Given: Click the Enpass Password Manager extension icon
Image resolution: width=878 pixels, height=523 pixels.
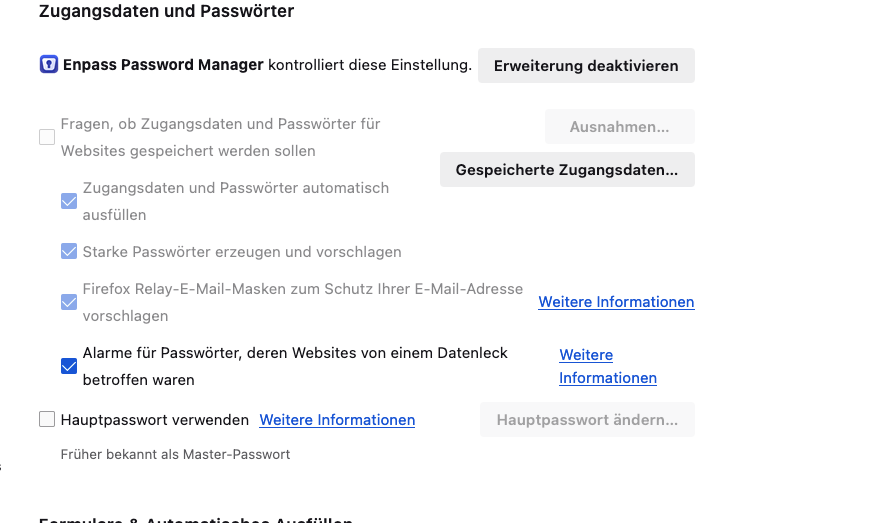Looking at the screenshot, I should [x=49, y=65].
